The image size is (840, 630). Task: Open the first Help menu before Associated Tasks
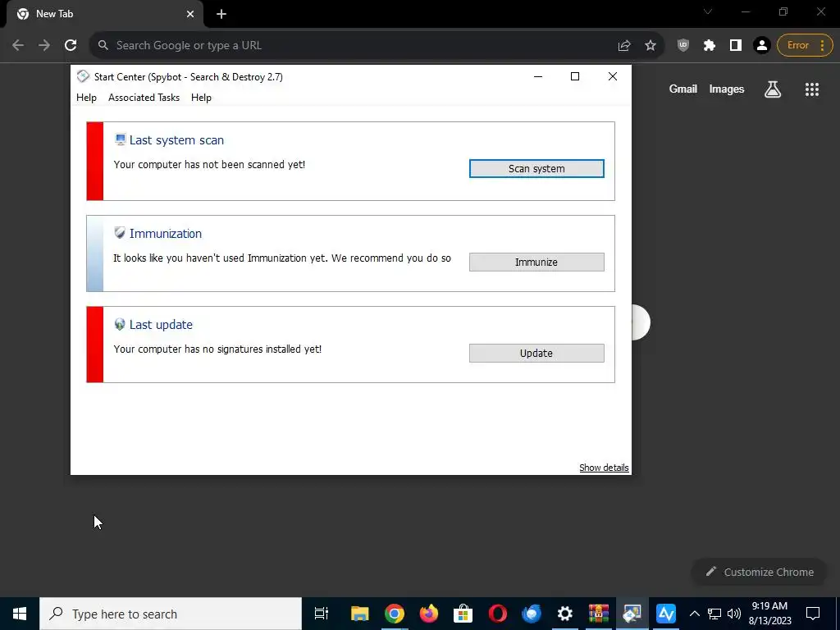[x=86, y=98]
